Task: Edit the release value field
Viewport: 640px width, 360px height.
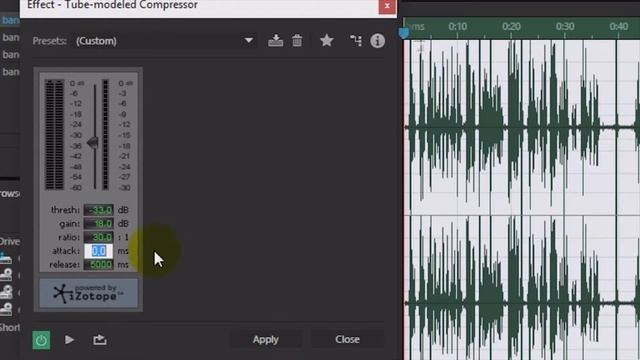Action: [99, 264]
